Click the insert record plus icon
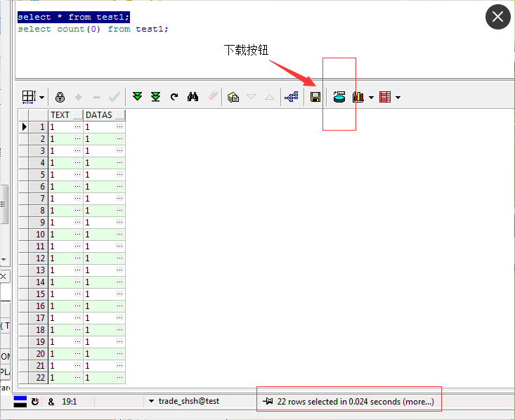Viewport: 515px width, 420px height. coord(78,97)
